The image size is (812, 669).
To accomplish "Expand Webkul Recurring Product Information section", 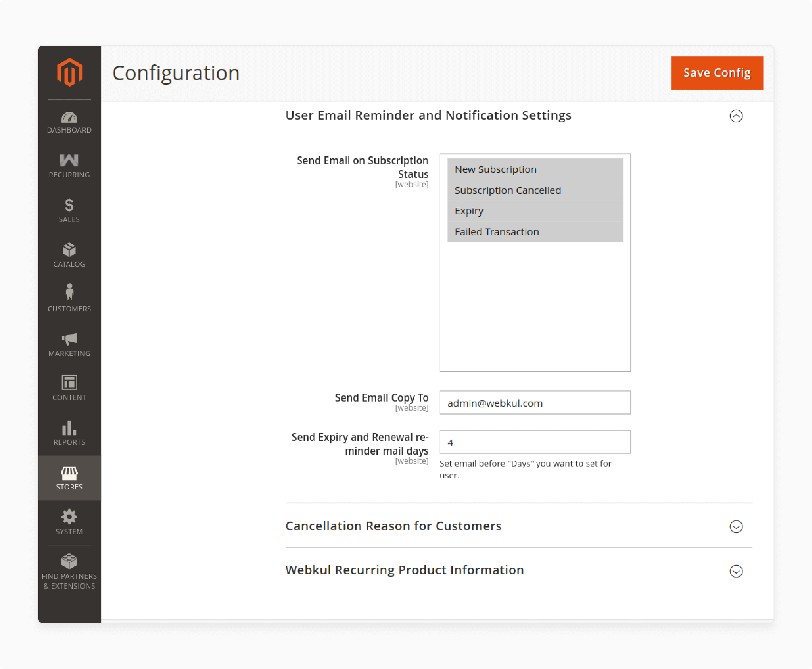I will coord(736,571).
